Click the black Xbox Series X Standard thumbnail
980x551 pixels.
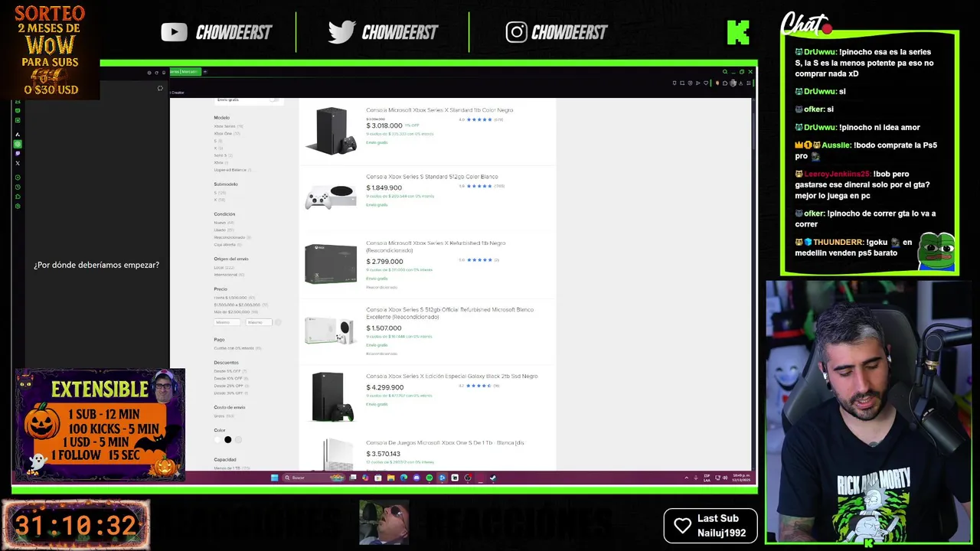331,131
